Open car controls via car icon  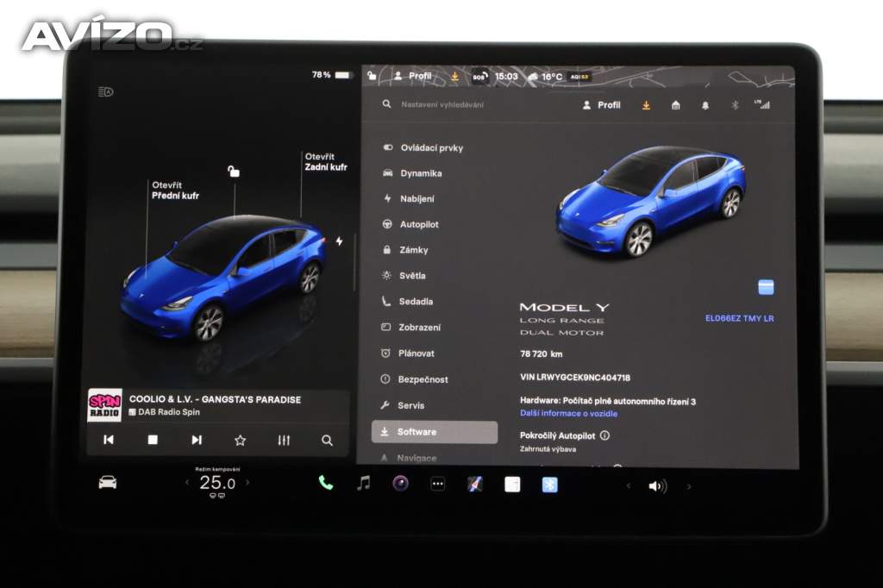(x=108, y=483)
